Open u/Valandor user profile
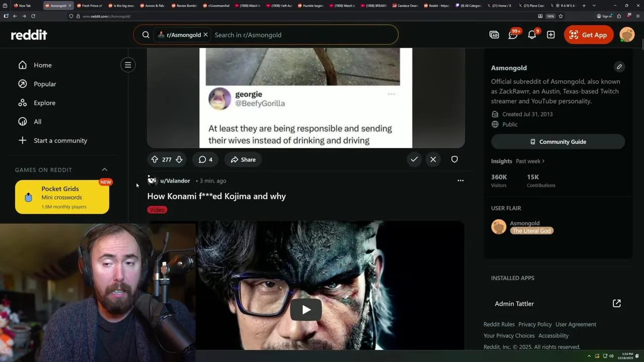644x362 pixels. pyautogui.click(x=175, y=180)
